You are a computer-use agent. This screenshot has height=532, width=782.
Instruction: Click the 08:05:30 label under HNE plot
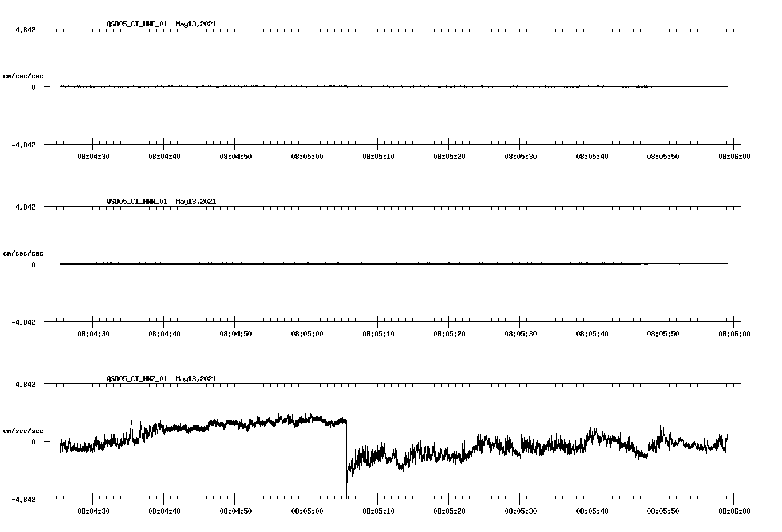click(521, 156)
